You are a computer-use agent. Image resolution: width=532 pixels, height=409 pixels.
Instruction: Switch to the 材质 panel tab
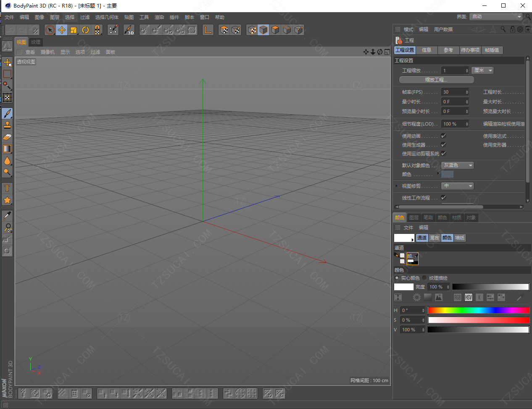[457, 218]
